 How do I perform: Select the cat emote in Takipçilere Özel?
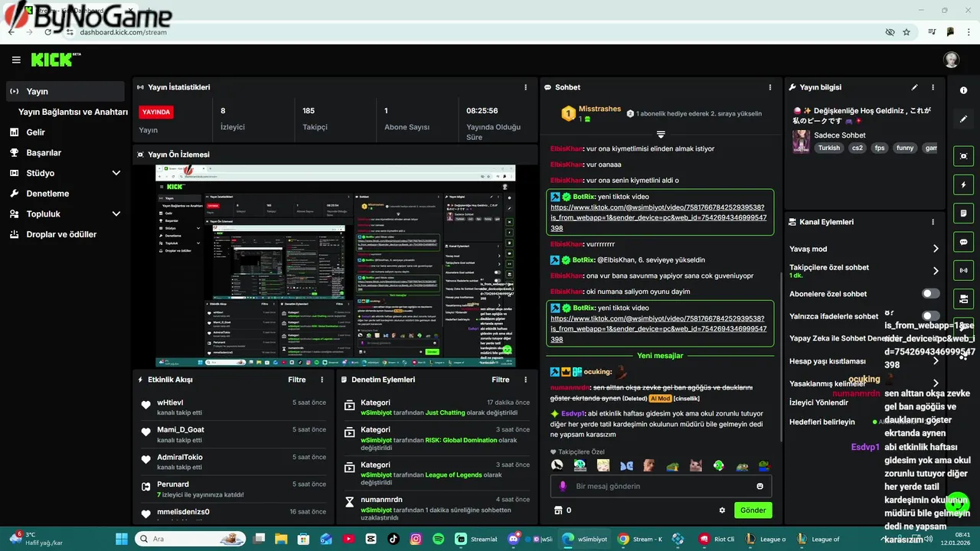click(695, 465)
